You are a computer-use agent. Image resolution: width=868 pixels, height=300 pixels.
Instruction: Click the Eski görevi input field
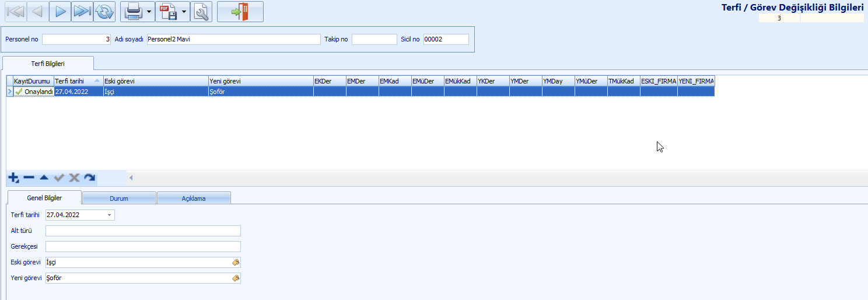(143, 263)
